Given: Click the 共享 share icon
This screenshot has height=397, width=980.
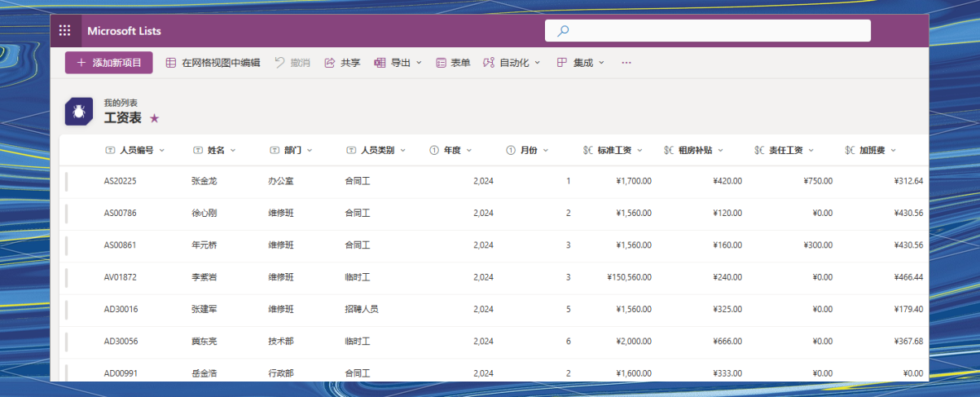Looking at the screenshot, I should click(330, 63).
